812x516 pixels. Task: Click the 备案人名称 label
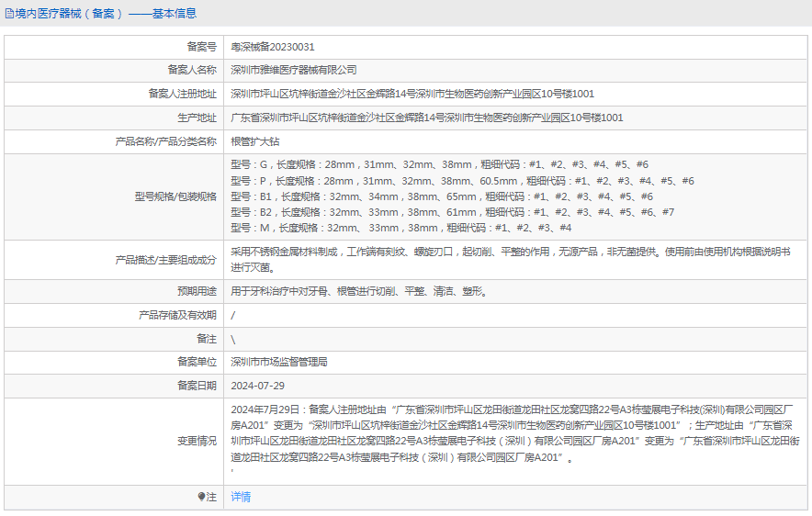click(192, 70)
